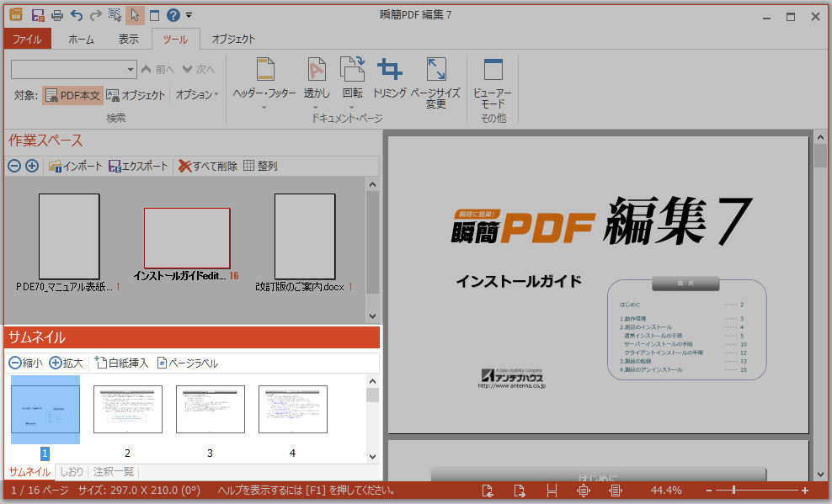Enlarge workspace thumbnails with plus icon

[x=32, y=166]
